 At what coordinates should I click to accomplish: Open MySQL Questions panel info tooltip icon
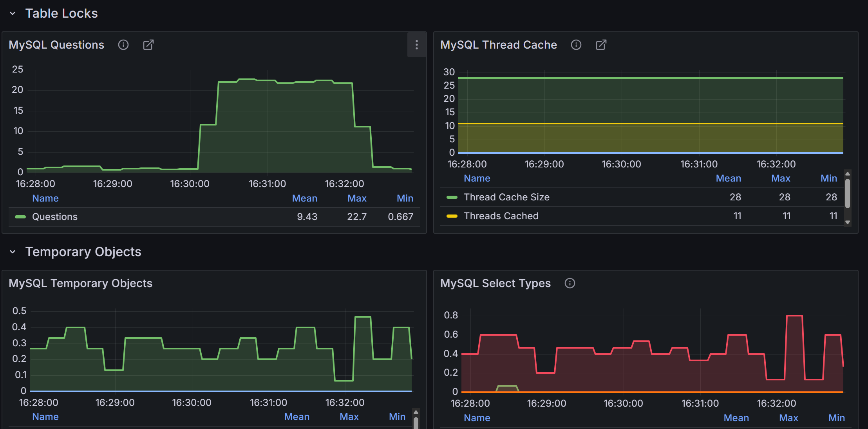pyautogui.click(x=123, y=45)
